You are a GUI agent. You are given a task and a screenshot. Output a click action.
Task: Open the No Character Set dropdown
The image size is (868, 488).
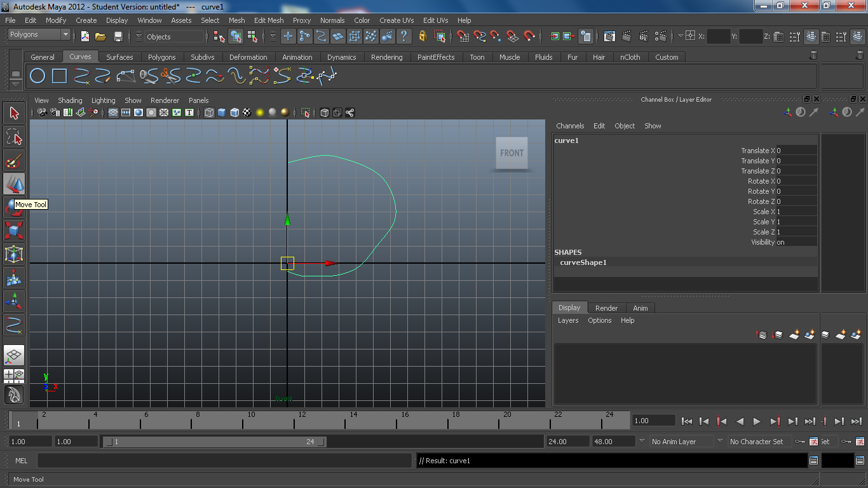pyautogui.click(x=760, y=441)
